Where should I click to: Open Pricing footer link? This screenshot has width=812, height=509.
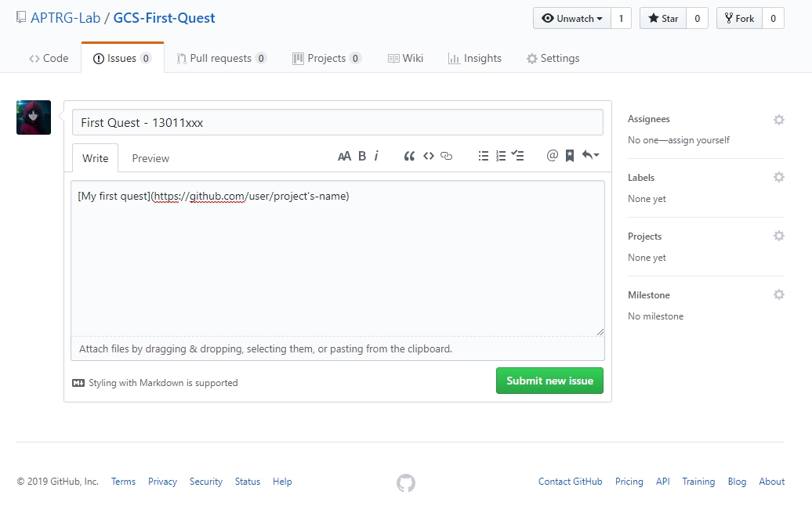(629, 482)
